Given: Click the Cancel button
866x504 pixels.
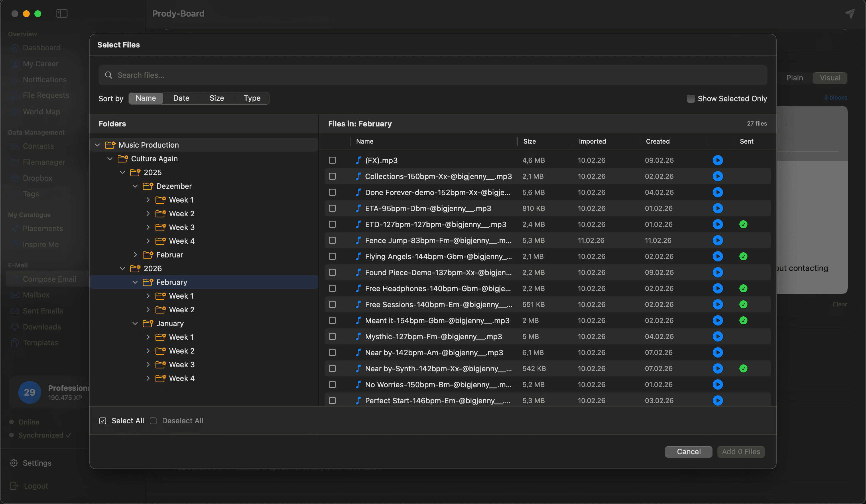Looking at the screenshot, I should [688, 451].
